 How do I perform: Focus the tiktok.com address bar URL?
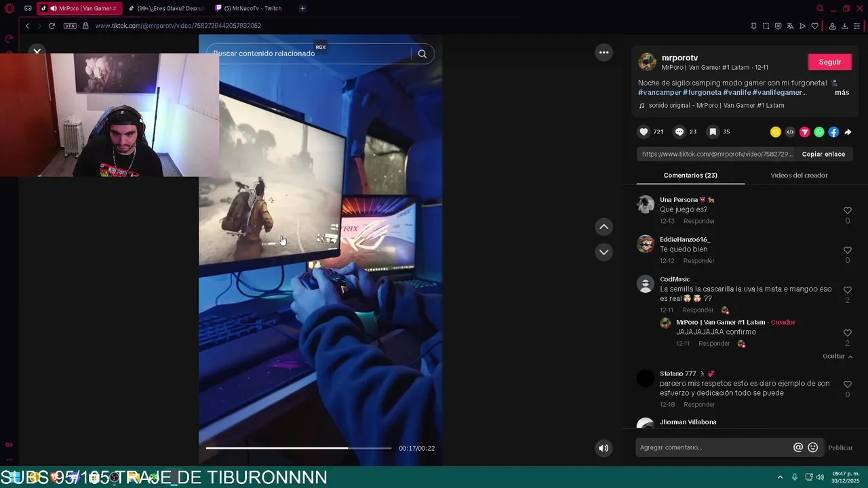(x=178, y=26)
